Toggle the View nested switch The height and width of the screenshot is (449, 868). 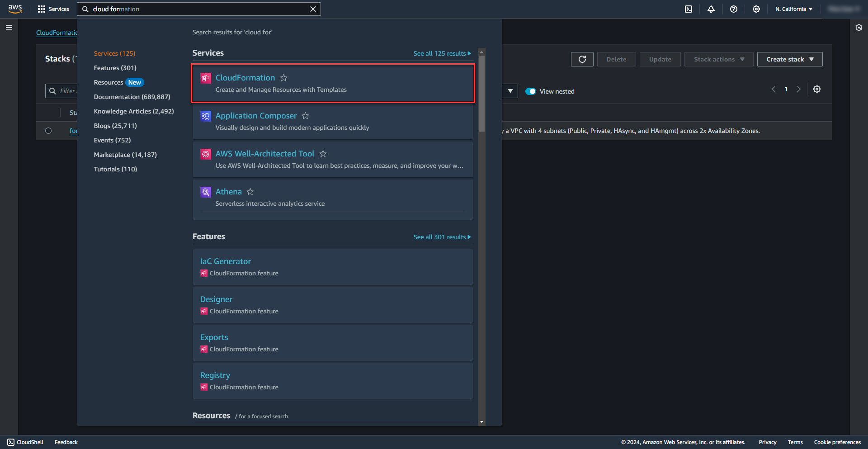(530, 91)
